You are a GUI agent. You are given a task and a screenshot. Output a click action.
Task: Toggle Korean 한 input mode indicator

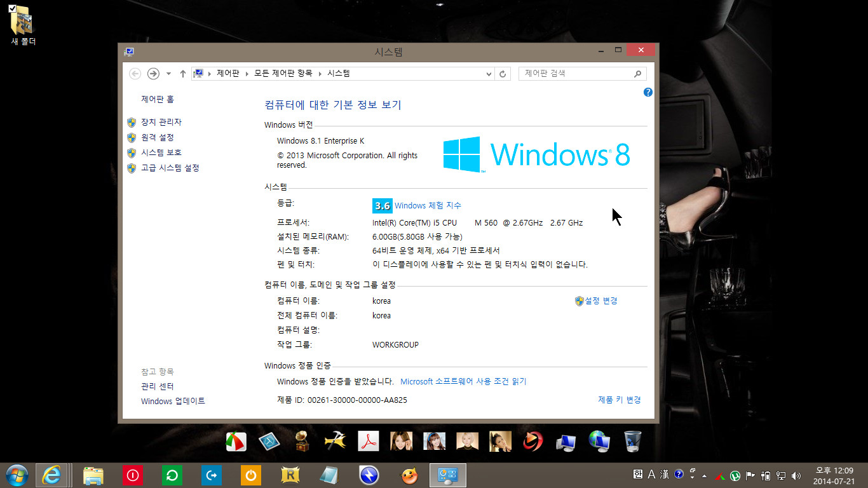pos(637,475)
